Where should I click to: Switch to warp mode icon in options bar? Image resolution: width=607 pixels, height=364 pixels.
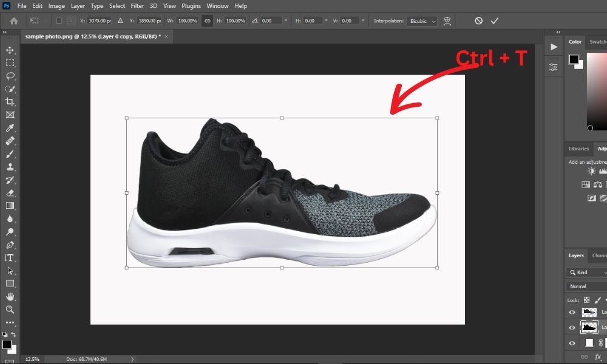(x=447, y=21)
